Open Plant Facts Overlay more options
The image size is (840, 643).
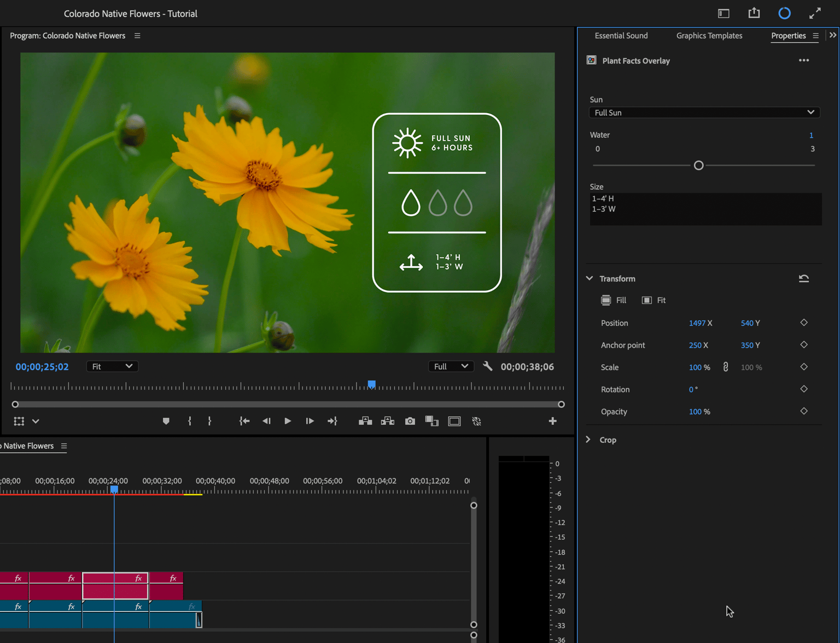click(804, 61)
